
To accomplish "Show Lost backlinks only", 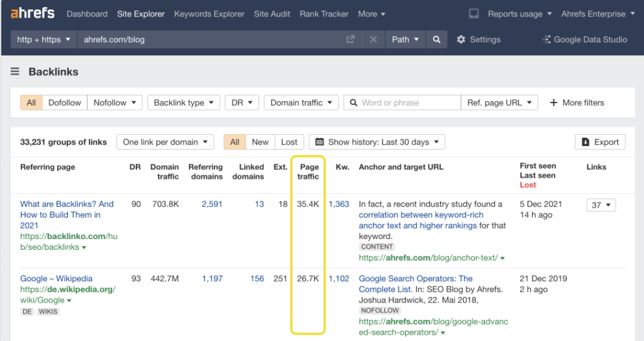I will tap(289, 142).
